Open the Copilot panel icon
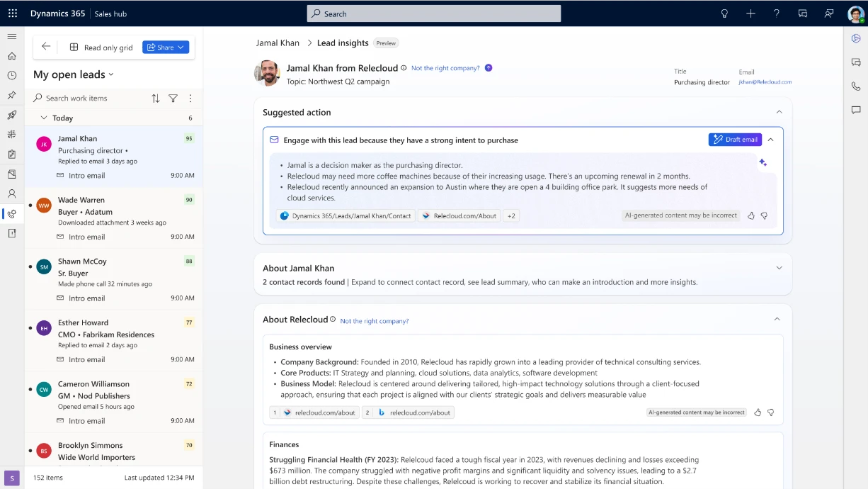 (x=855, y=38)
